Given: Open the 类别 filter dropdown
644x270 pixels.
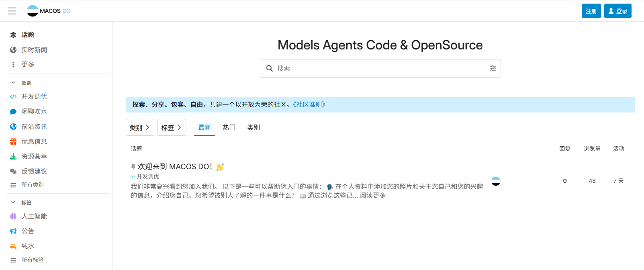Looking at the screenshot, I should point(140,127).
